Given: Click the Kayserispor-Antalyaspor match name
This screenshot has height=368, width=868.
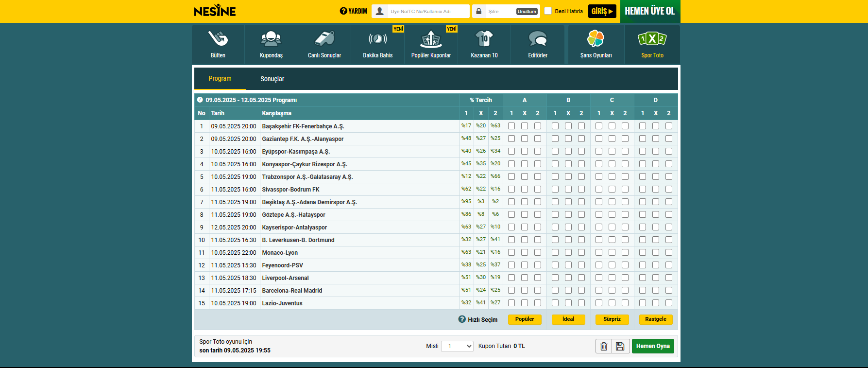Looking at the screenshot, I should tap(294, 228).
